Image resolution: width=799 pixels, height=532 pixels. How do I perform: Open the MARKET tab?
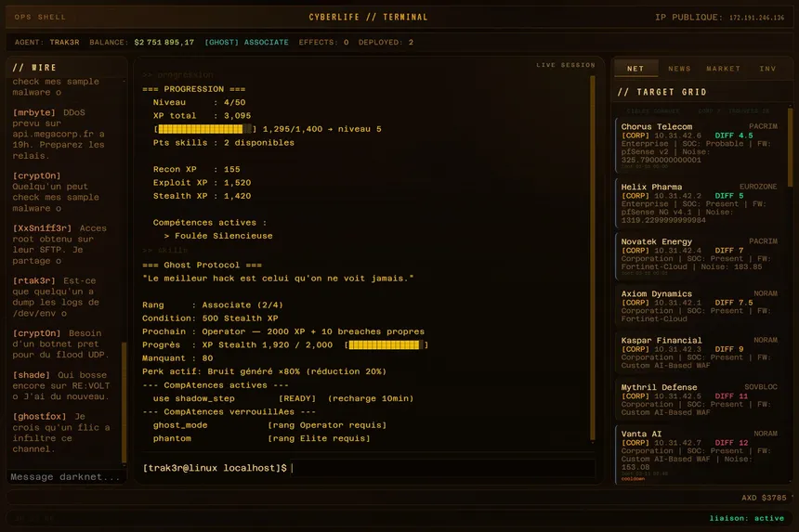pos(723,68)
